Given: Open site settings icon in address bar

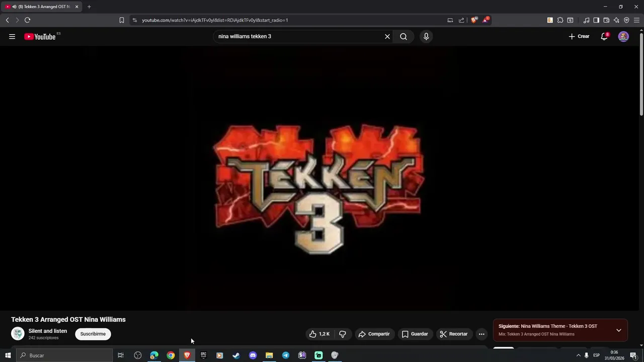Looking at the screenshot, I should coord(134,20).
